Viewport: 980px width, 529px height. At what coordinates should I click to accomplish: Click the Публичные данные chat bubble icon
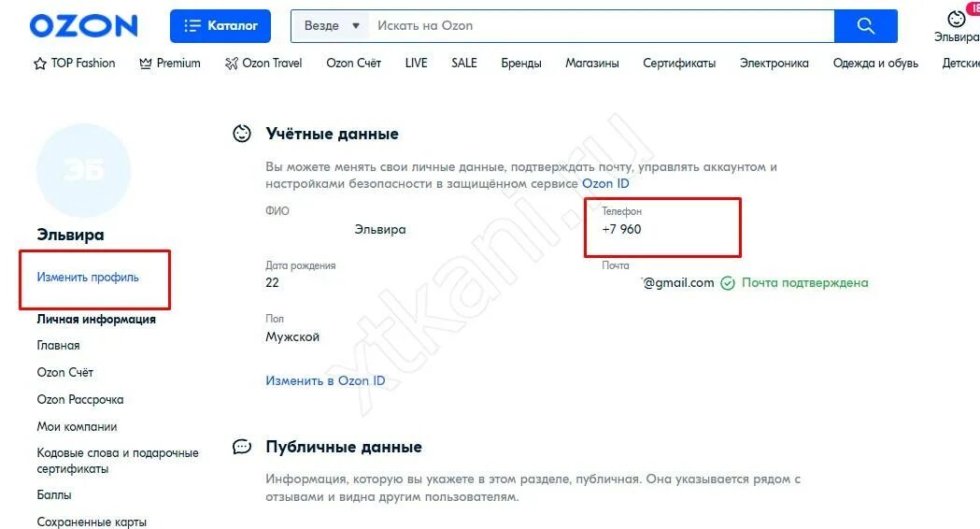[242, 447]
